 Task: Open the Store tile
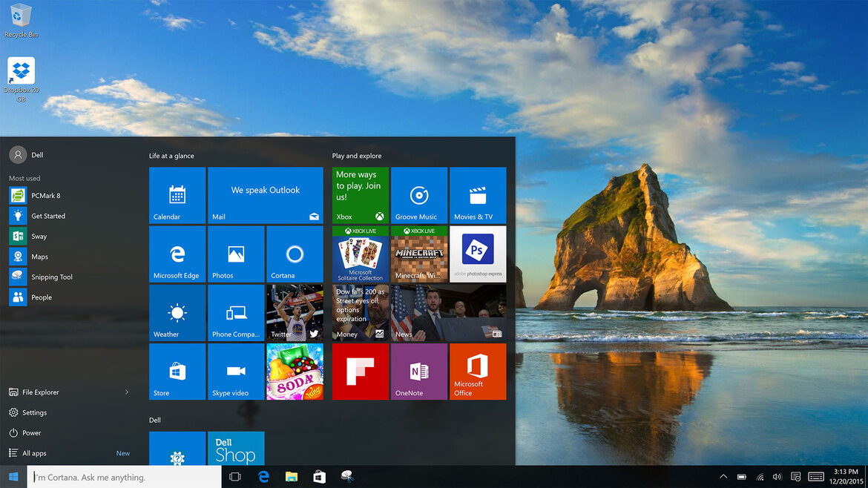(177, 372)
